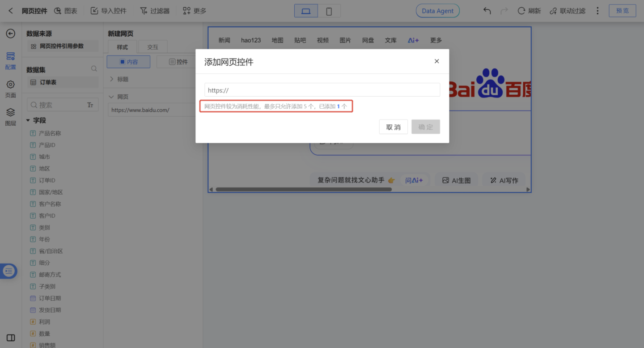Open the 图表 chart menu
The height and width of the screenshot is (348, 644).
point(65,11)
